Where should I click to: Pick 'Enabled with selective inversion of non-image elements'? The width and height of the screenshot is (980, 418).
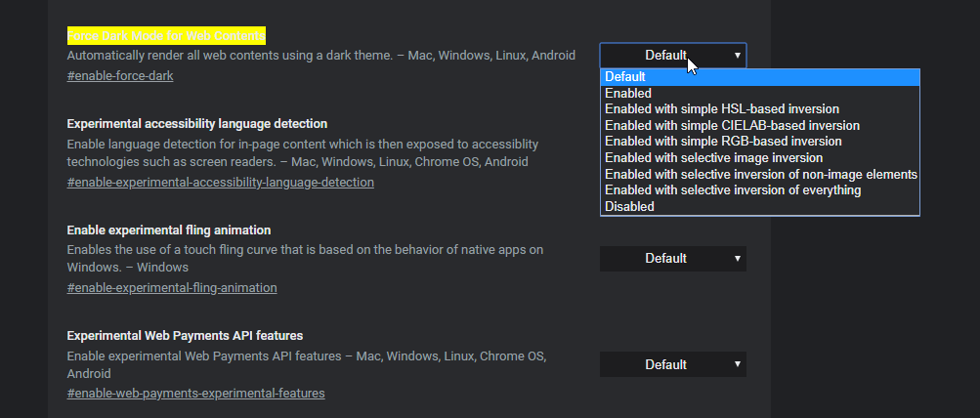coord(760,174)
